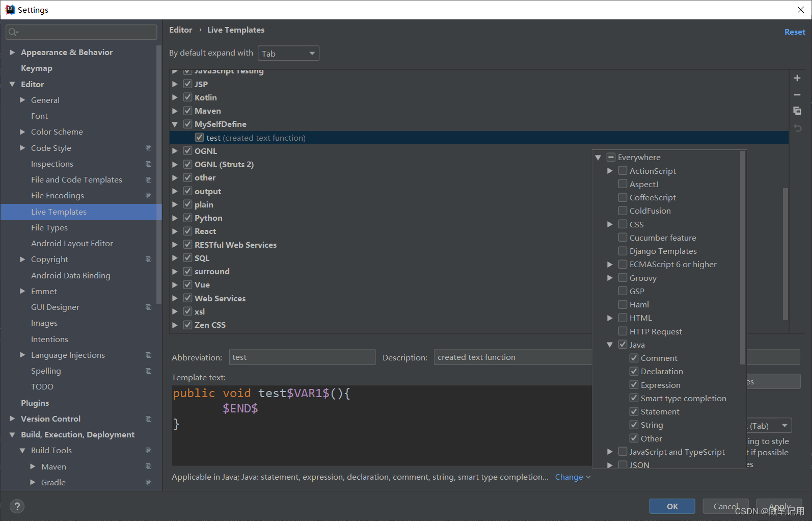Open the File Types settings page

(49, 227)
